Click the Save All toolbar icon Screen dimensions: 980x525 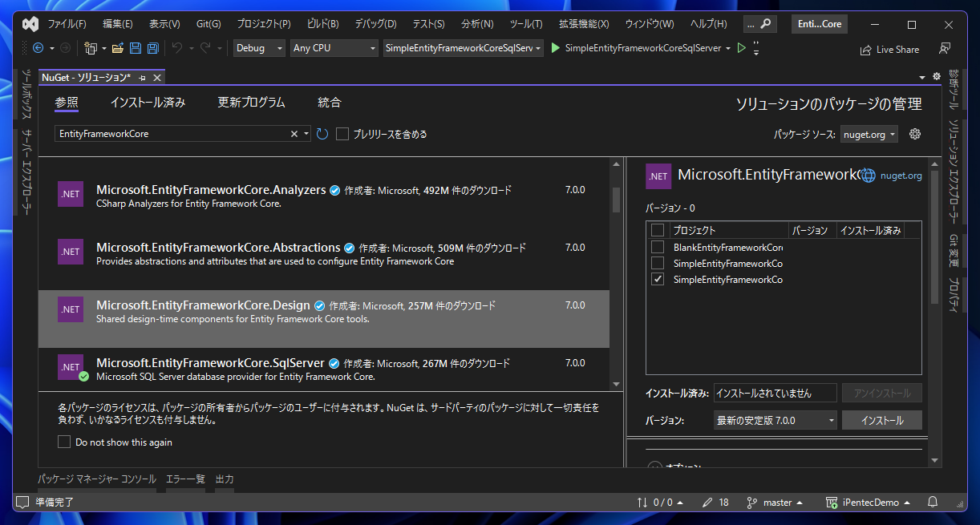coord(152,48)
